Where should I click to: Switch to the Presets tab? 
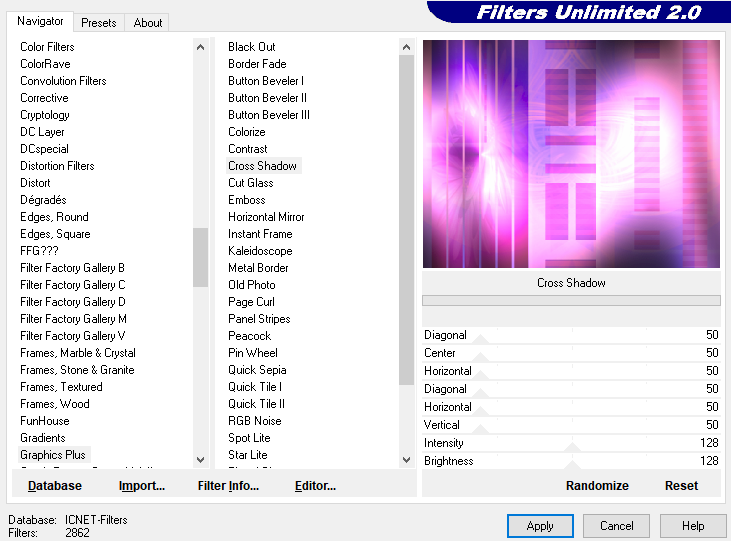98,22
